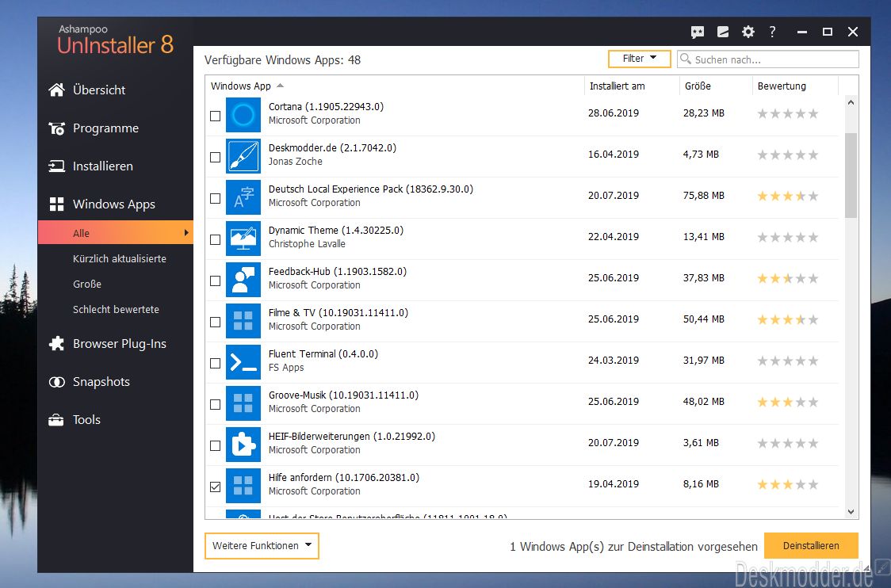
Task: Open the Übersicht section
Action: (x=99, y=90)
